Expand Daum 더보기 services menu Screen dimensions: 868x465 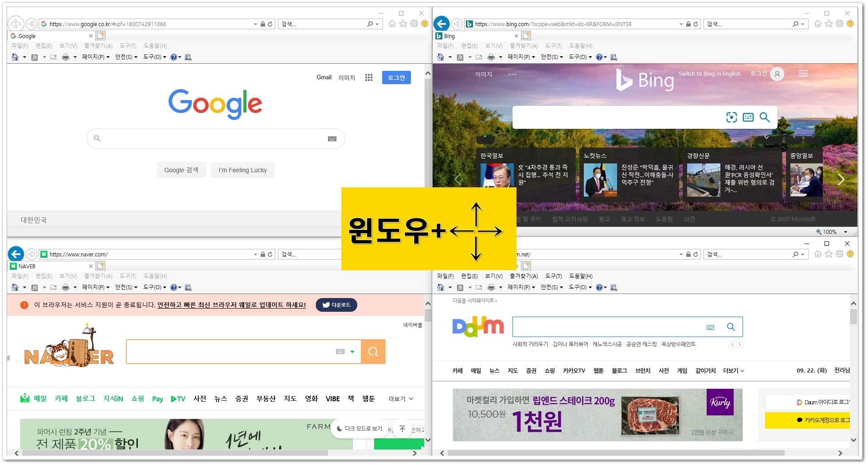point(734,371)
